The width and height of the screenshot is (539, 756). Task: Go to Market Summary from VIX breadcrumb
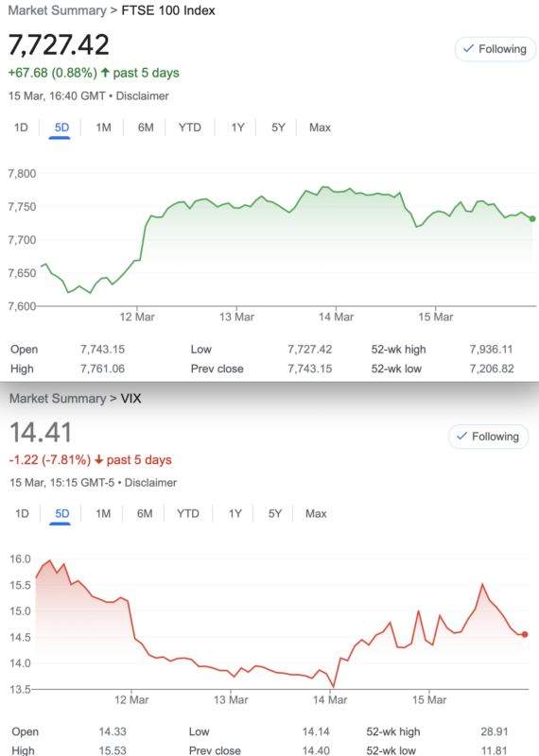58,398
